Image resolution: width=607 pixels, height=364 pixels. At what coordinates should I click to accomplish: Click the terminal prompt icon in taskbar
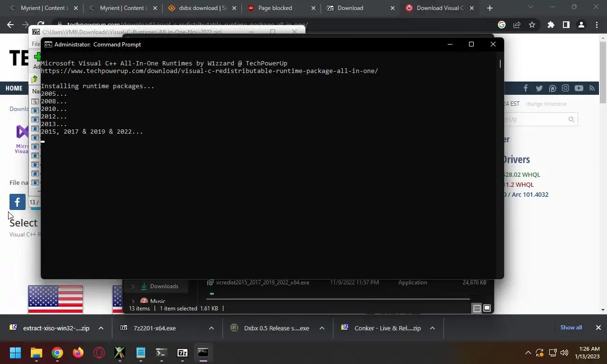tap(162, 353)
